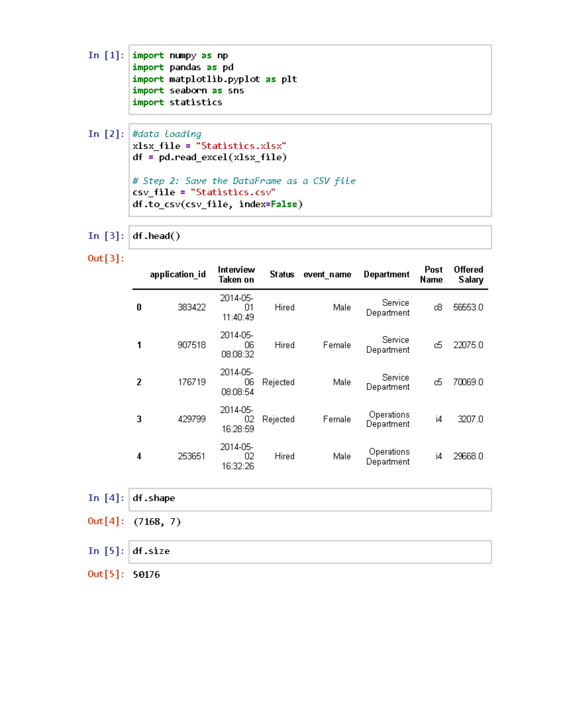Screen dimensions: 563x728
Task: Click application id 383422 in the table
Action: (193, 307)
